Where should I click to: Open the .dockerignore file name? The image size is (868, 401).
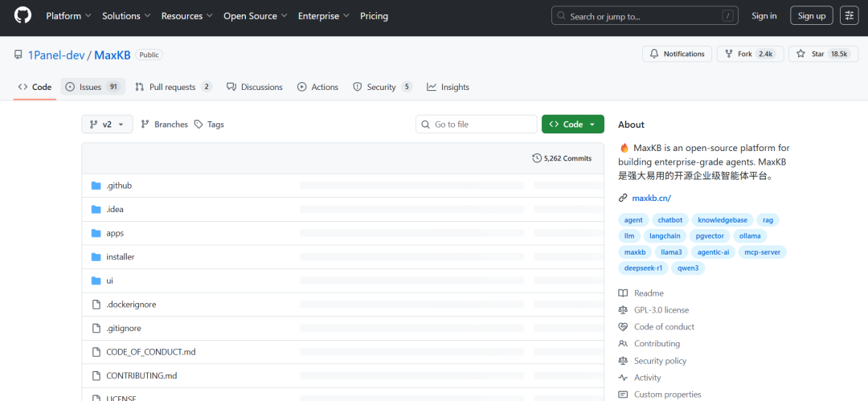[131, 305]
